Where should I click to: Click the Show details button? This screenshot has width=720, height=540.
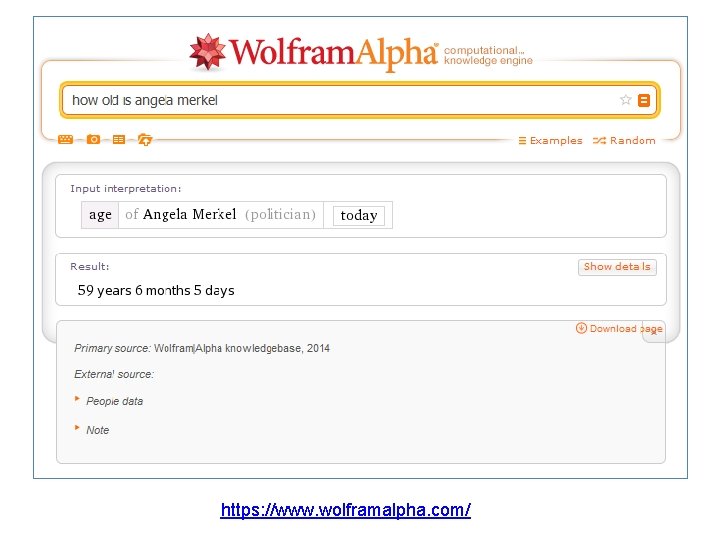pos(617,267)
